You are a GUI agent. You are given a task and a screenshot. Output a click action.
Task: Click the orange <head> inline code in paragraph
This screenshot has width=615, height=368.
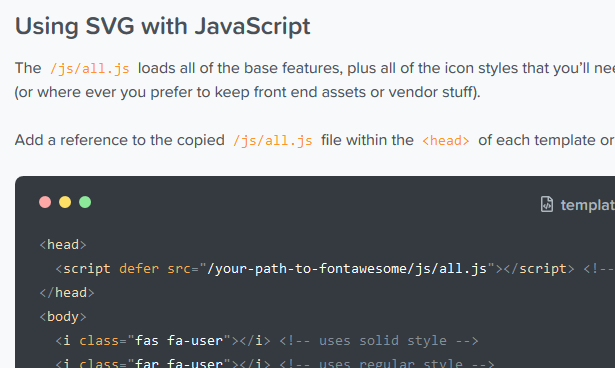[446, 140]
